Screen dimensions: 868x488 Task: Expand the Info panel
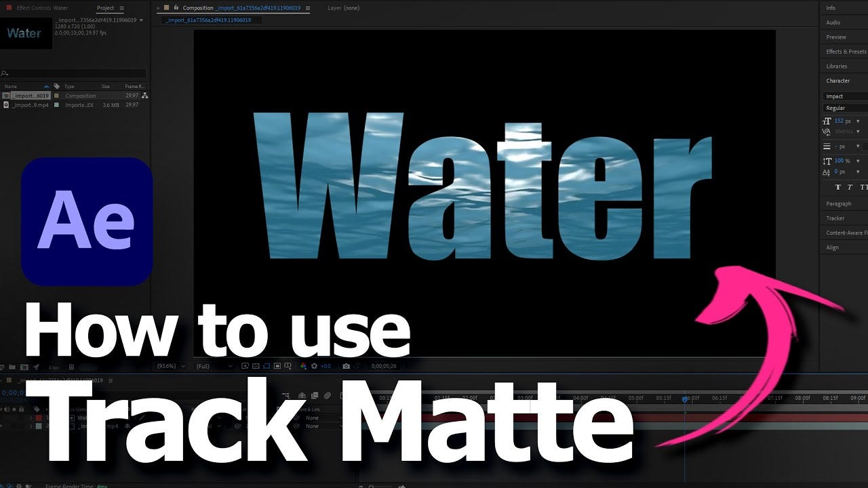831,8
